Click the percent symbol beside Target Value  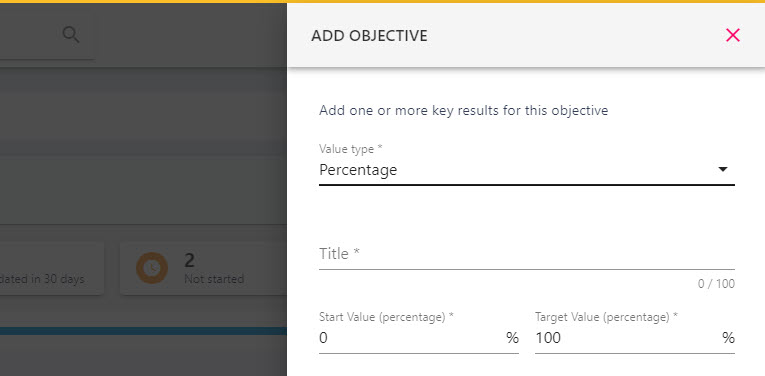[728, 337]
